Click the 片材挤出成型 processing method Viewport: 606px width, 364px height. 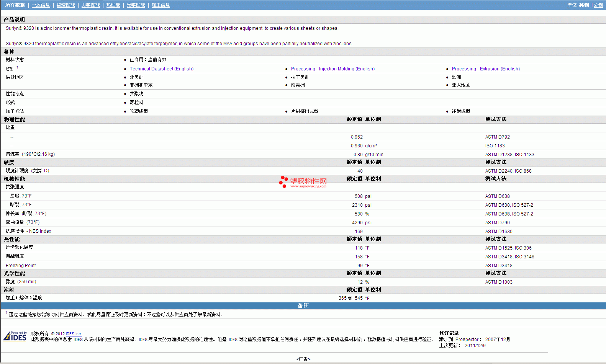(305, 111)
